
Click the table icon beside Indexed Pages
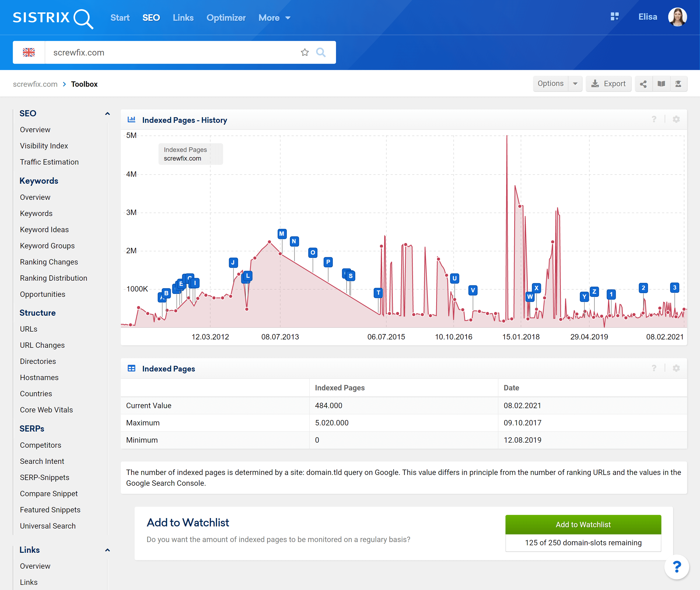coord(131,368)
